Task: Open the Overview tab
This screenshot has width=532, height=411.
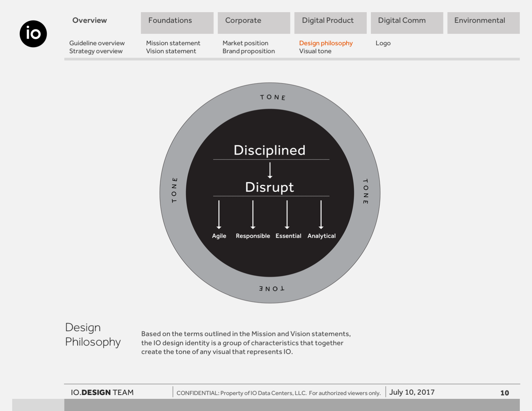Action: [x=90, y=21]
